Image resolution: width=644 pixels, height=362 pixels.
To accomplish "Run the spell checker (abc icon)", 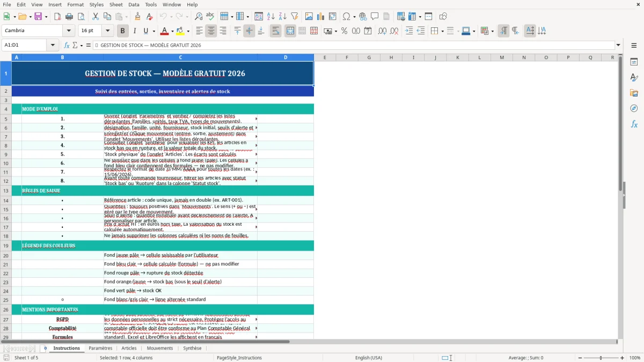I will tap(210, 17).
